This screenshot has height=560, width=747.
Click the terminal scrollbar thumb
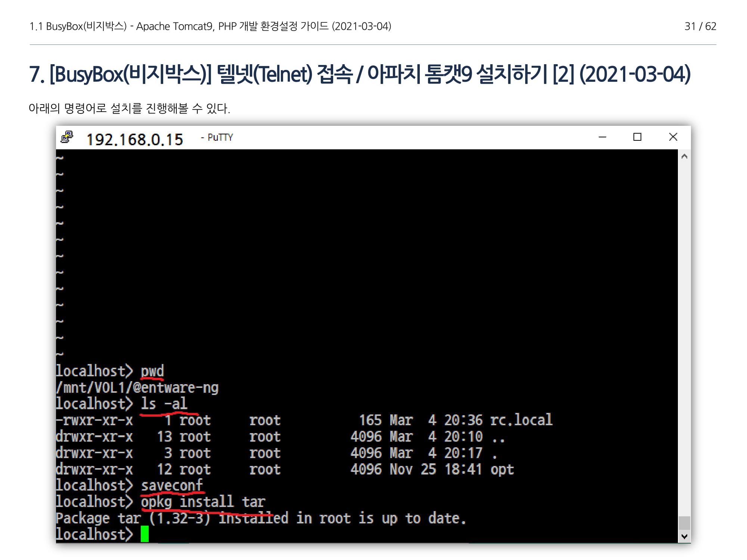point(684,523)
